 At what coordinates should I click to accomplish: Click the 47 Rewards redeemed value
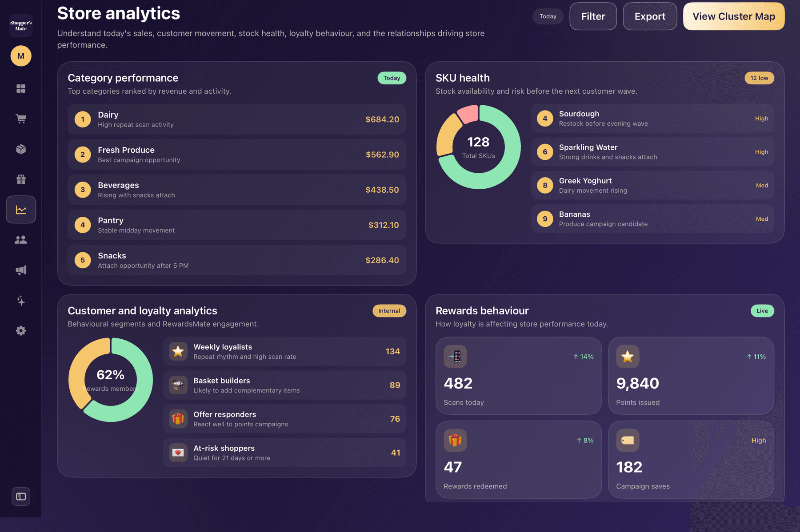453,467
